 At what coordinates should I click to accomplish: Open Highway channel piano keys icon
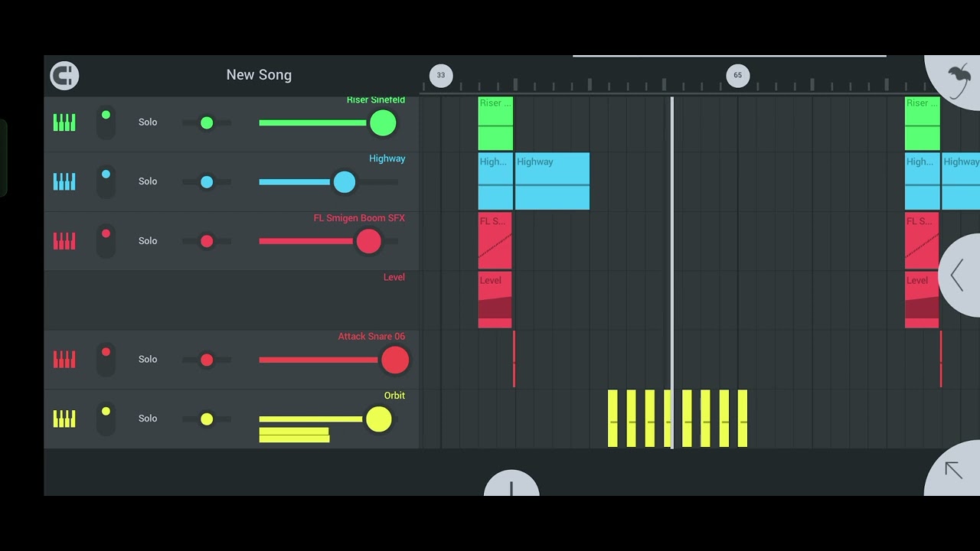[64, 181]
